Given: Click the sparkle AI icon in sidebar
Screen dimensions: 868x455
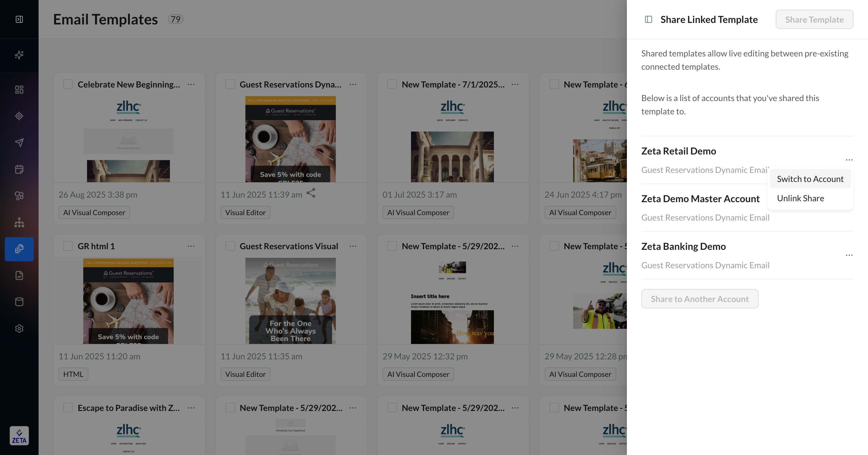Looking at the screenshot, I should coord(19,55).
